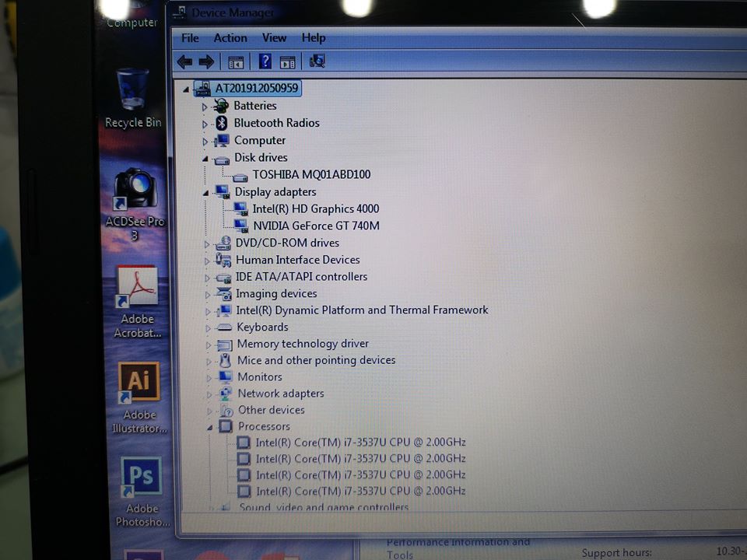Image resolution: width=747 pixels, height=560 pixels.
Task: Collapse the Display adapters category
Action: [x=208, y=191]
